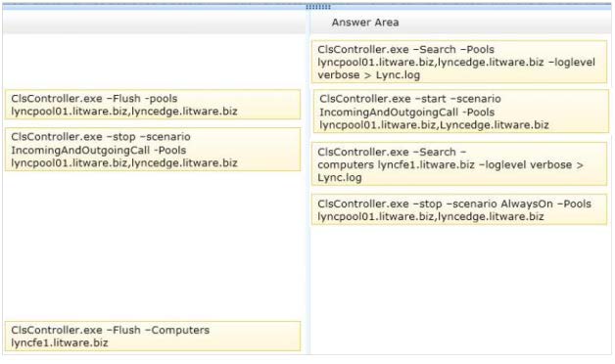Pick the -Search -computers lyncfe1 command box
615x364 pixels.
pyautogui.click(x=459, y=164)
